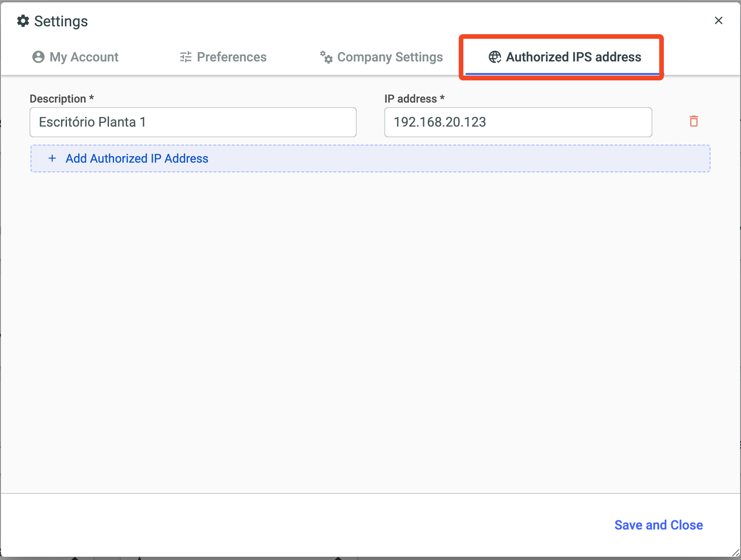The width and height of the screenshot is (741, 560).
Task: Click the gears icon beside Company Settings
Action: point(326,57)
